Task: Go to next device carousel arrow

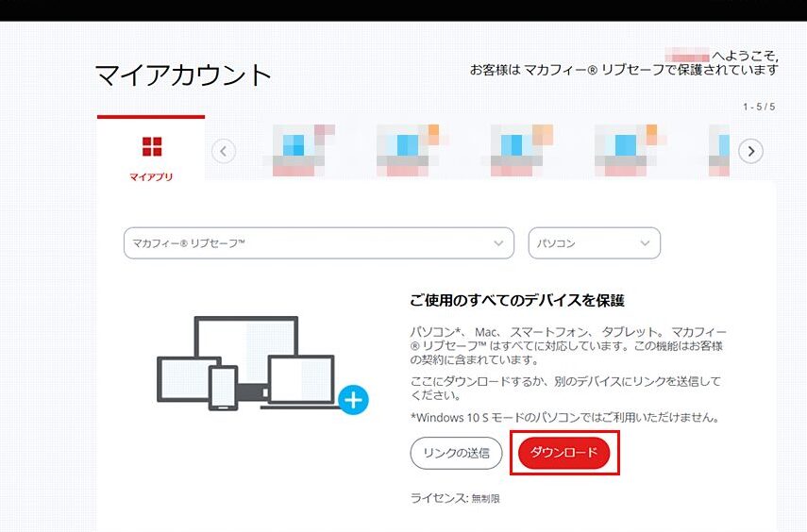Action: click(x=750, y=151)
